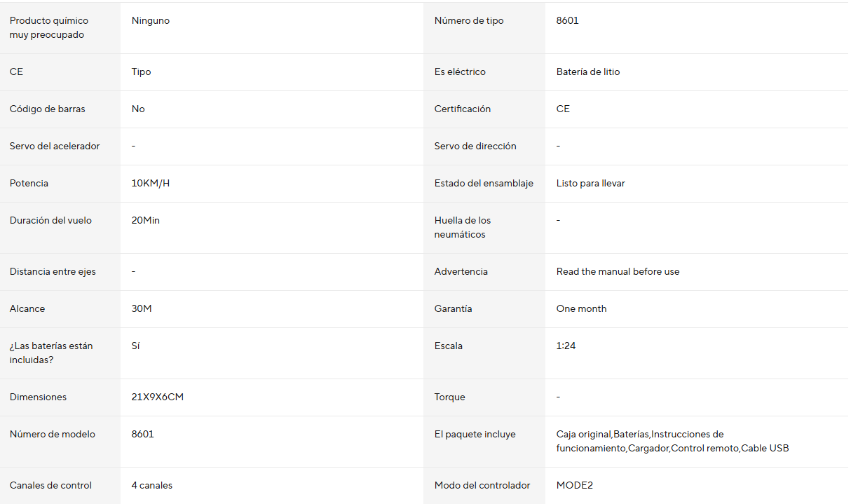Click the 'Certificación' label
This screenshot has height=504, width=858.
click(462, 109)
